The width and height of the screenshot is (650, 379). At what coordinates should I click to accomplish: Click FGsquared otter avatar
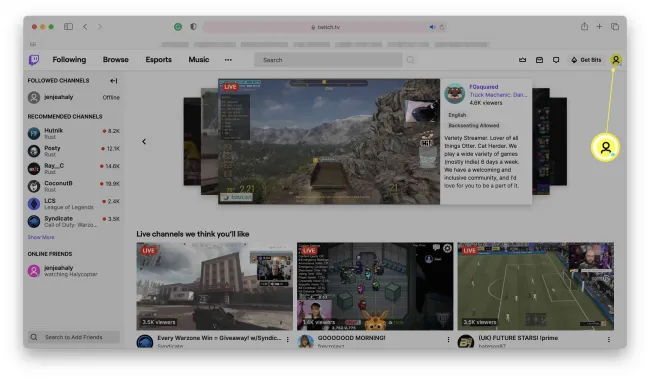[454, 94]
